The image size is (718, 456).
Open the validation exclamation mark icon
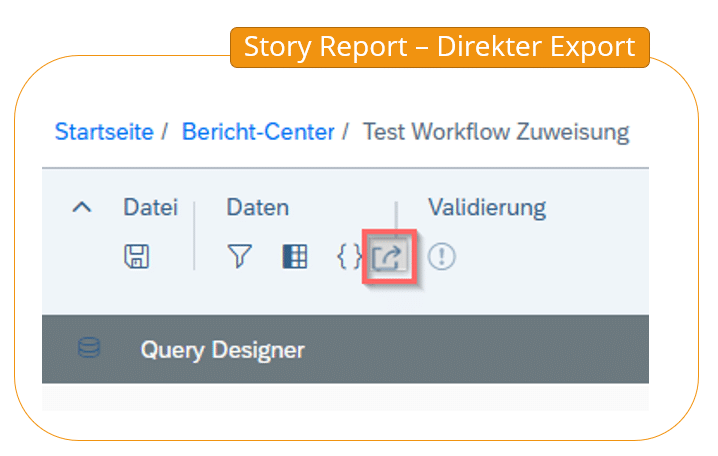pyautogui.click(x=441, y=258)
